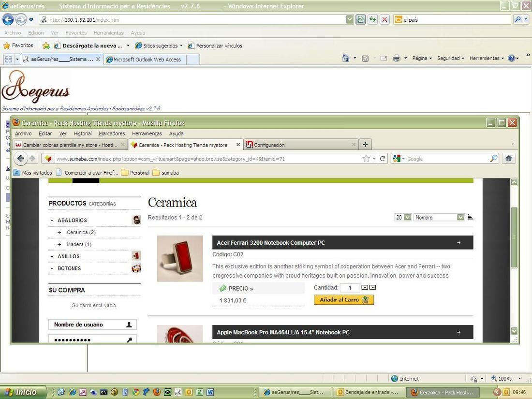
Task: Open the IE address bar history dropdown
Action: click(350, 20)
